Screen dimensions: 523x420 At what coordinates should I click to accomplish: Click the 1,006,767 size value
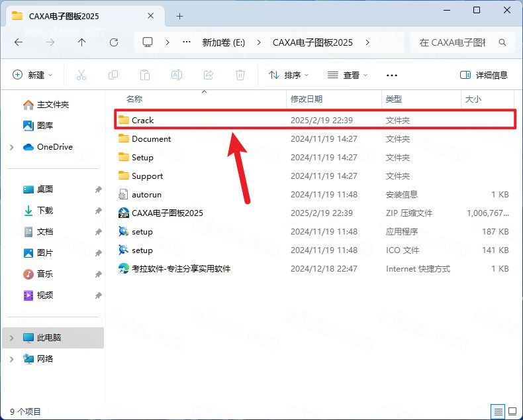(x=488, y=213)
